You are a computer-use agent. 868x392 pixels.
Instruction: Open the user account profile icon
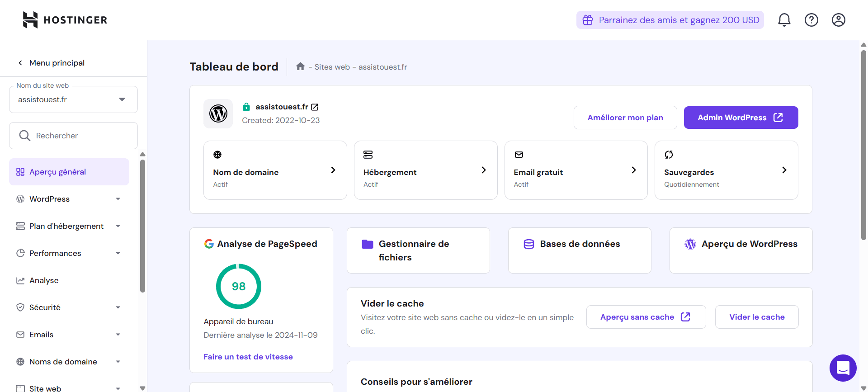[838, 20]
